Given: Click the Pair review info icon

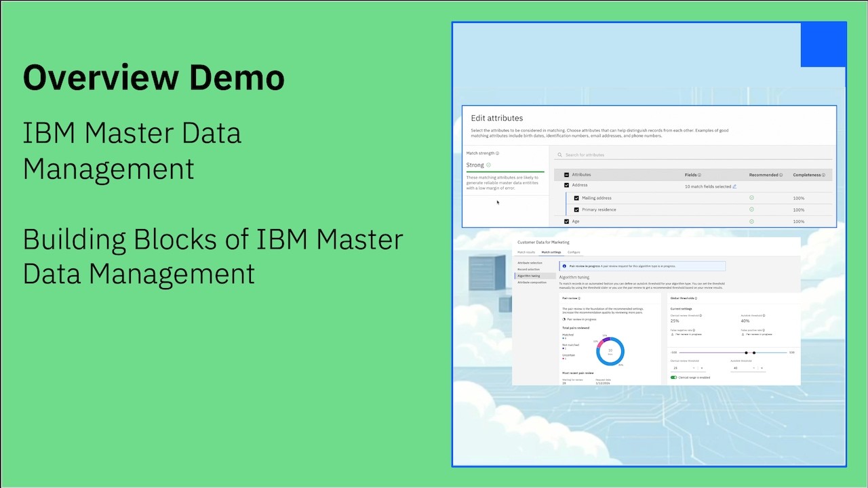Looking at the screenshot, I should click(x=579, y=298).
